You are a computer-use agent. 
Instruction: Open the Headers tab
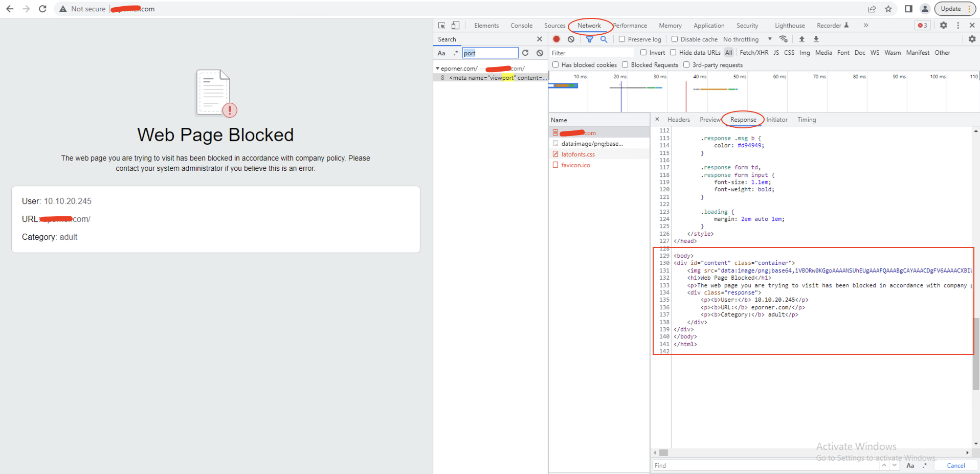tap(678, 120)
